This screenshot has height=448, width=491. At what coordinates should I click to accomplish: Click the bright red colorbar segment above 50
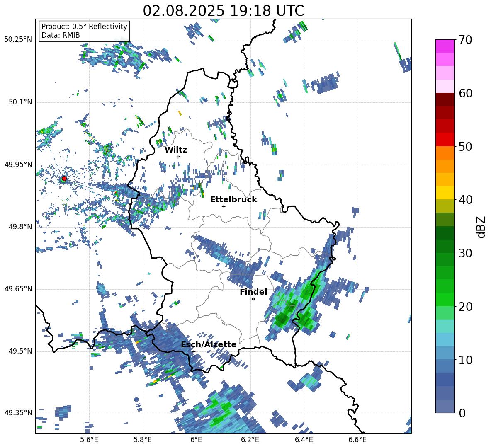[x=445, y=140]
